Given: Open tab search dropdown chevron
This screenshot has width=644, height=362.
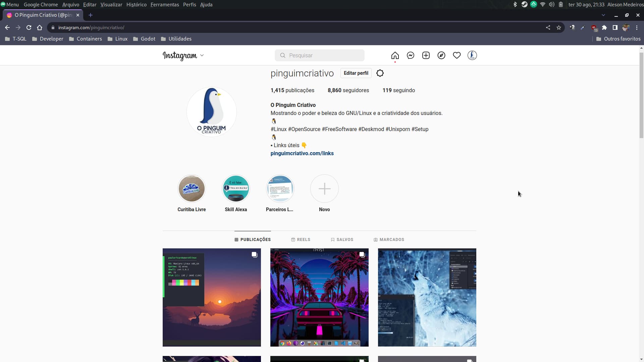Looking at the screenshot, I should (x=603, y=15).
